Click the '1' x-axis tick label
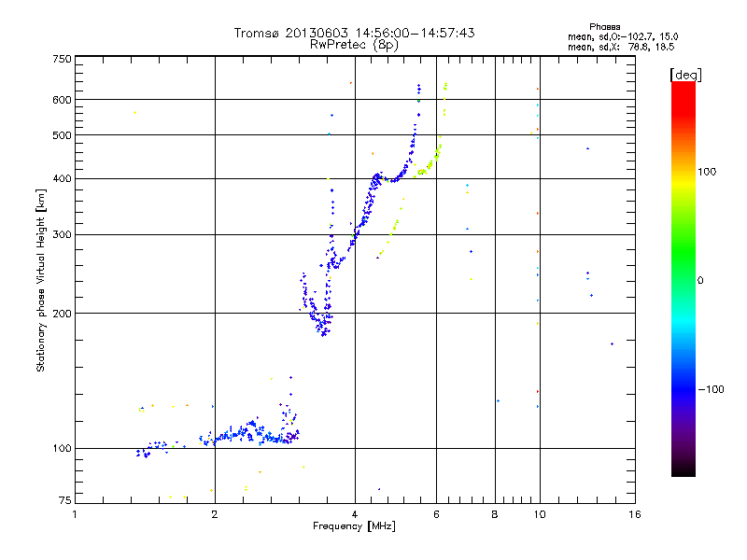Image resolution: width=747 pixels, height=560 pixels. coord(75,514)
